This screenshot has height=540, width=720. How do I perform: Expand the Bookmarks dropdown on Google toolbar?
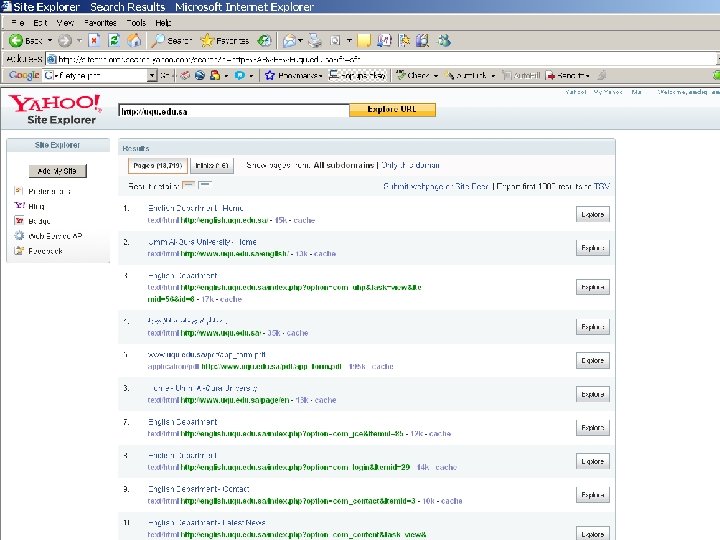pos(320,76)
